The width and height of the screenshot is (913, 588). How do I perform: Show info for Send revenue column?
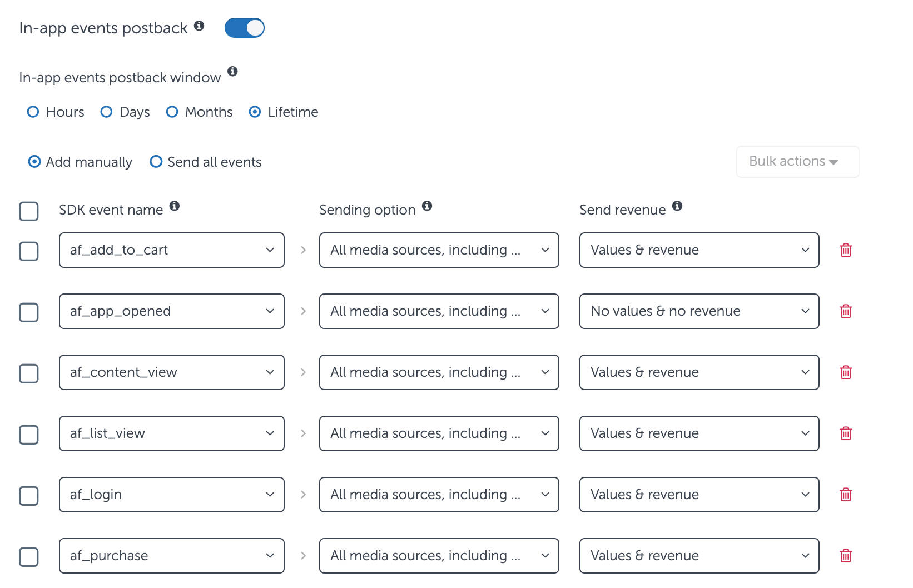point(677,206)
